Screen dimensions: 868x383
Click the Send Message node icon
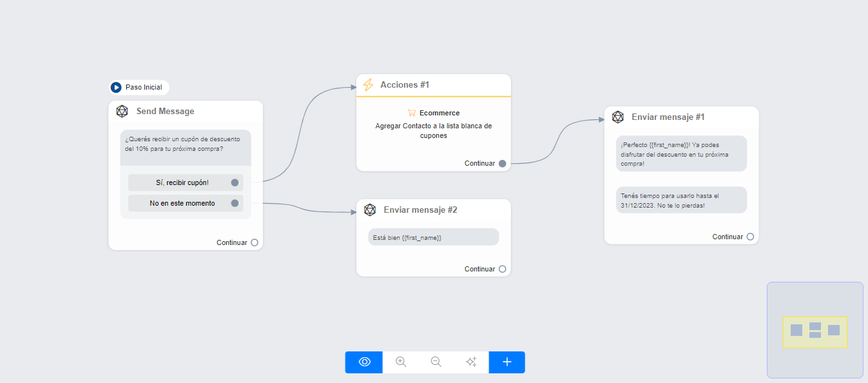point(122,111)
